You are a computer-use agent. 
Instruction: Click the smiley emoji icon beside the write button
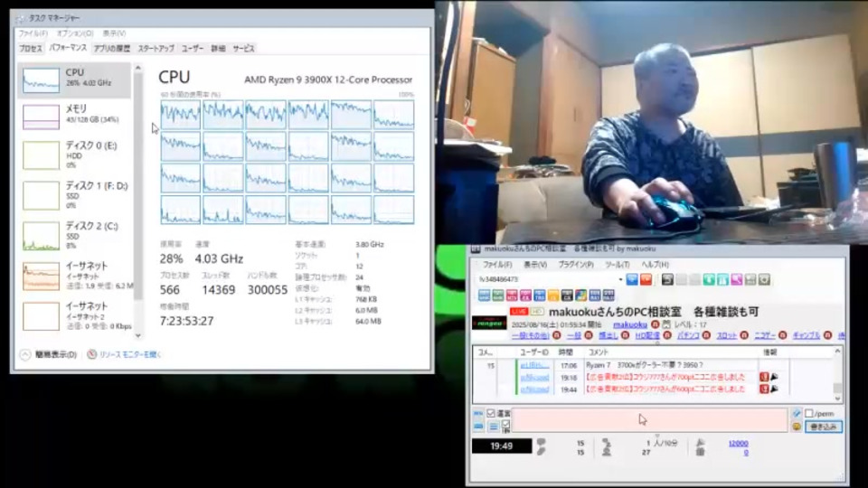coord(797,427)
